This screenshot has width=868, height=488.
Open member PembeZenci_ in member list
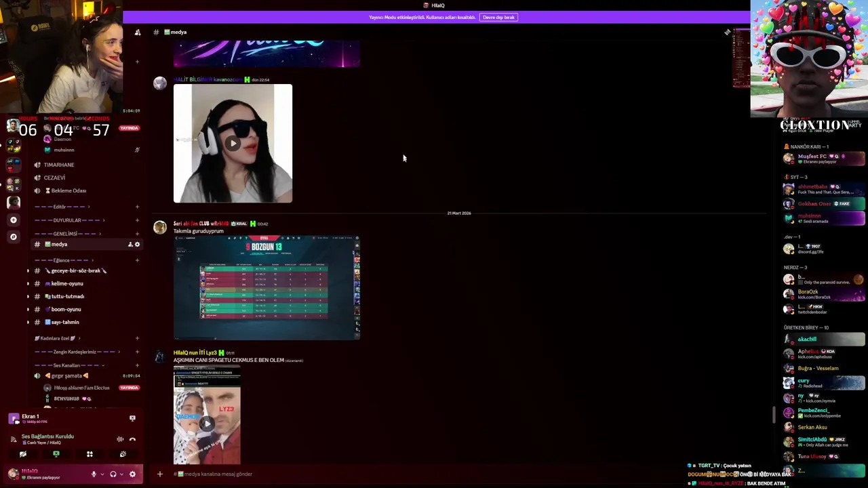coord(824,413)
